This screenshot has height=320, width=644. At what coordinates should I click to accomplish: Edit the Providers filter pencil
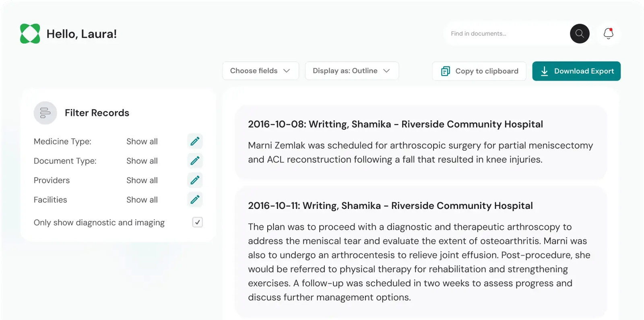(x=195, y=180)
